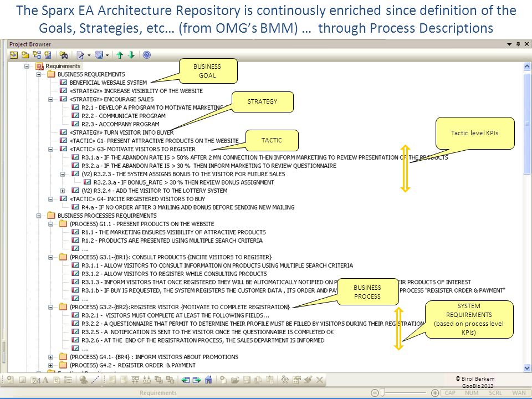
Task: Collapse the (PROCESS) G3.2-{BR2} folder
Action: (50, 307)
